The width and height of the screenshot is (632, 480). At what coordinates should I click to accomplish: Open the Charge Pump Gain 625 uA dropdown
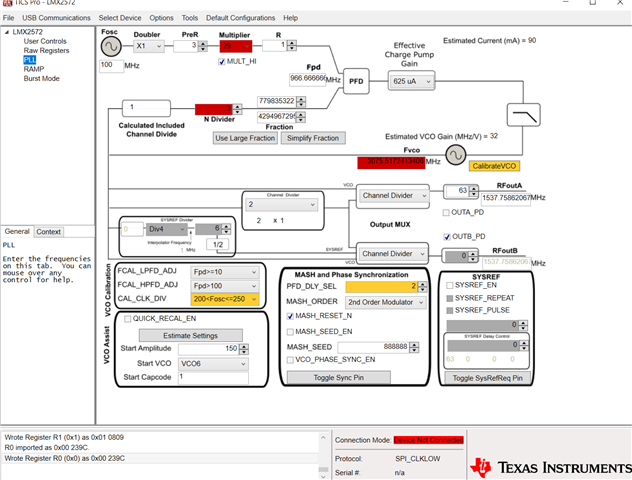point(412,81)
